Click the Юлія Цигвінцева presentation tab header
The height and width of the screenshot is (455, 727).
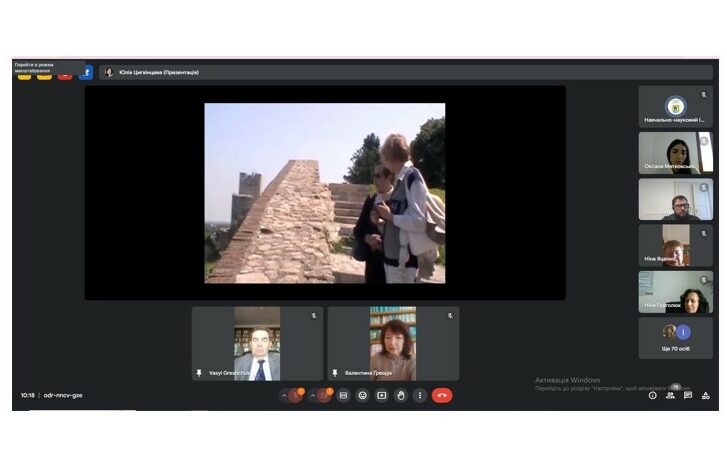160,72
